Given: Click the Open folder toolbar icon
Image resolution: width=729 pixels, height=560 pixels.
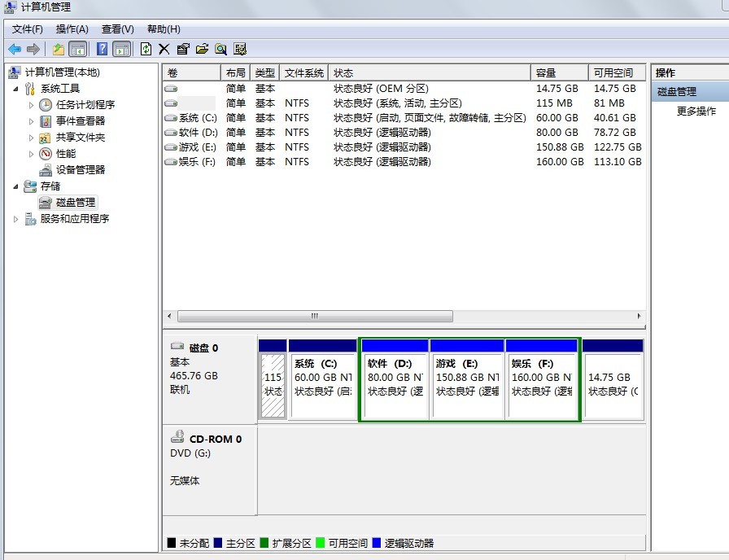Looking at the screenshot, I should [202, 49].
